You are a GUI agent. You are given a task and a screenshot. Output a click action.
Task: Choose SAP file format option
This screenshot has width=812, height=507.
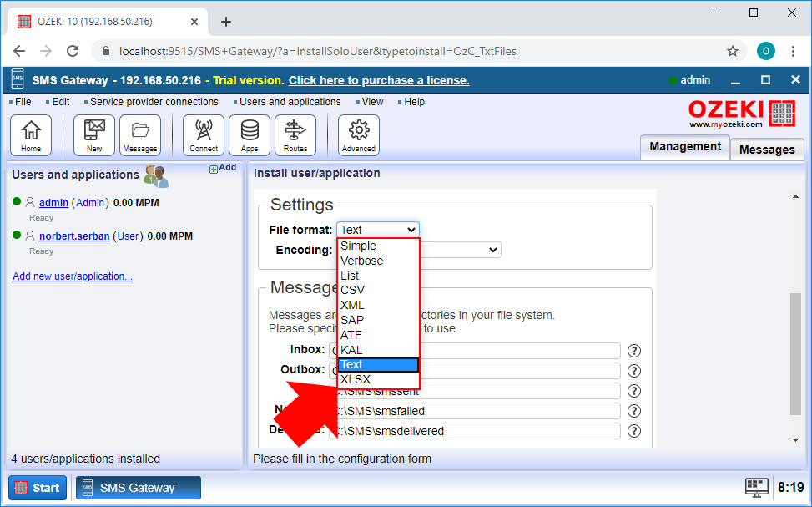[377, 321]
